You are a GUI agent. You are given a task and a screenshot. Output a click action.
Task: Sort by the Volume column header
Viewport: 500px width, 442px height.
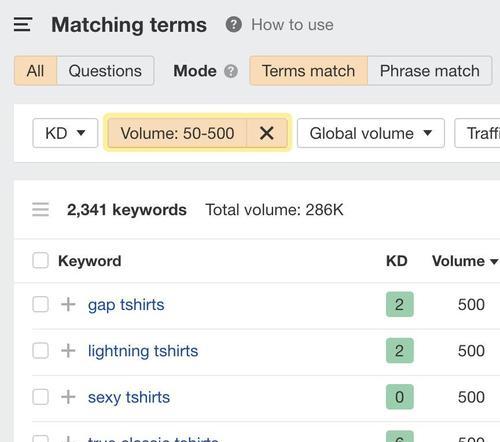coord(465,261)
